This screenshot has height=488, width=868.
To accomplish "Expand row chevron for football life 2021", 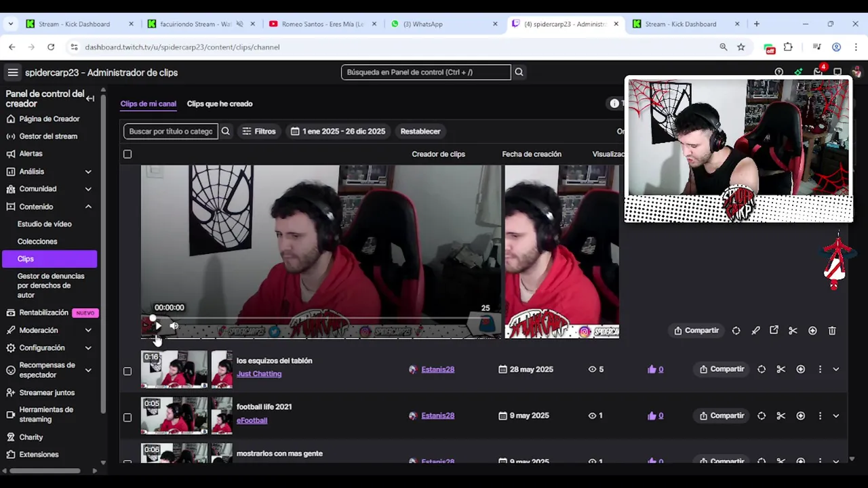I will pyautogui.click(x=836, y=415).
